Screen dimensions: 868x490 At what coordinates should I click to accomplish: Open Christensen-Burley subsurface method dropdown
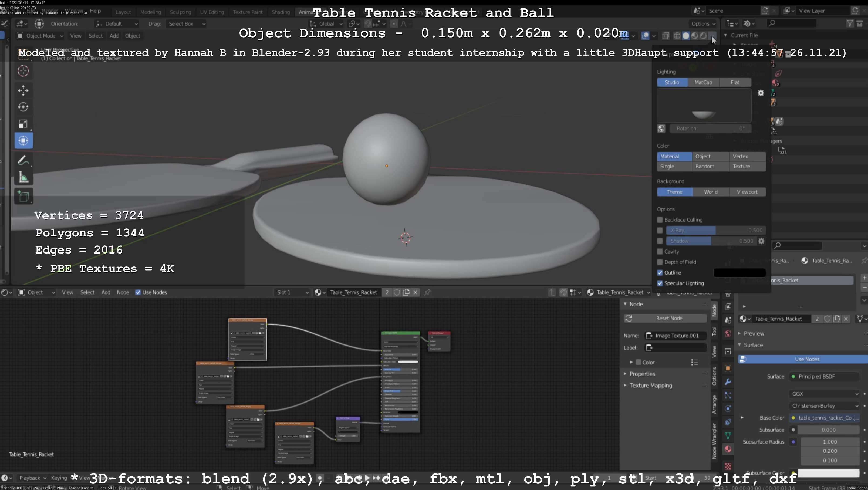click(824, 406)
